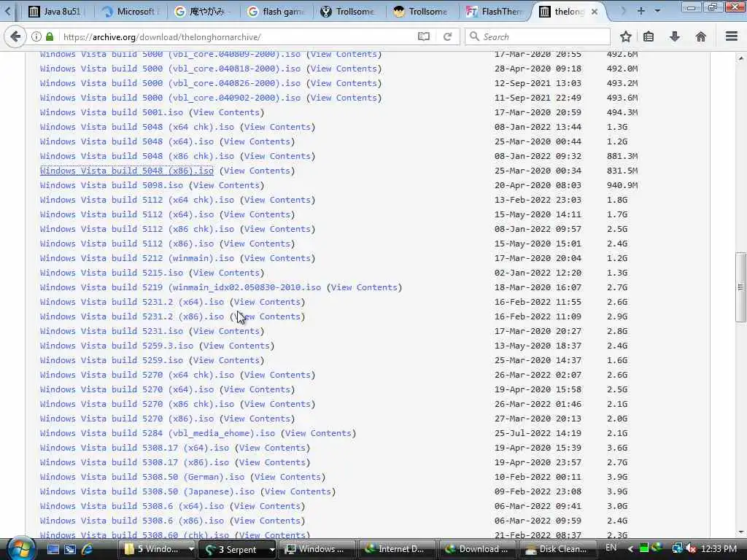Click scrollbar down arrow

(741, 532)
